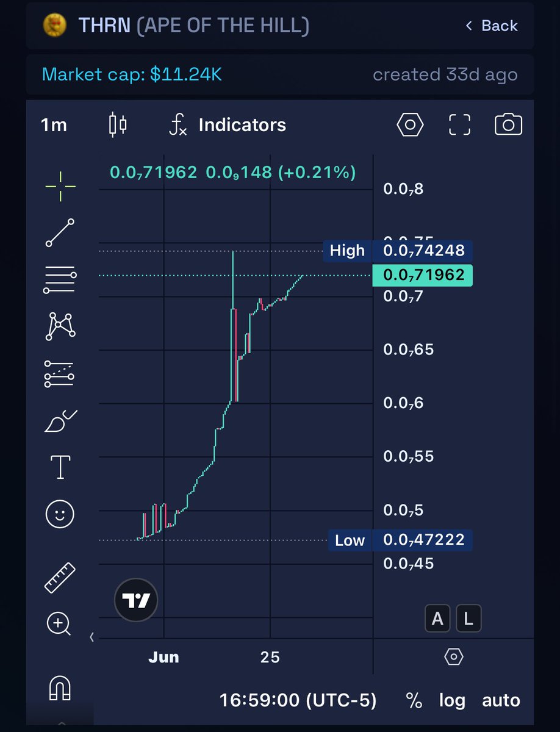The image size is (560, 732).
Task: Select the trend line drawing tool
Action: 60,233
